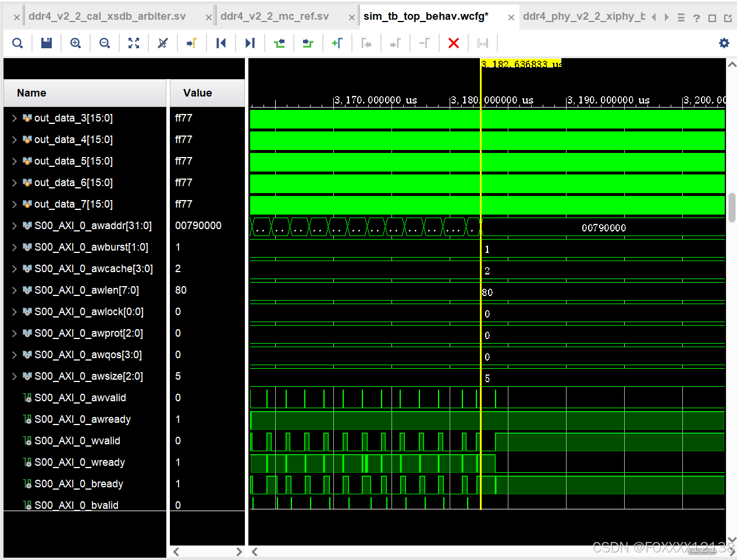Zoom out of the waveform
The width and height of the screenshot is (737, 560).
point(105,43)
